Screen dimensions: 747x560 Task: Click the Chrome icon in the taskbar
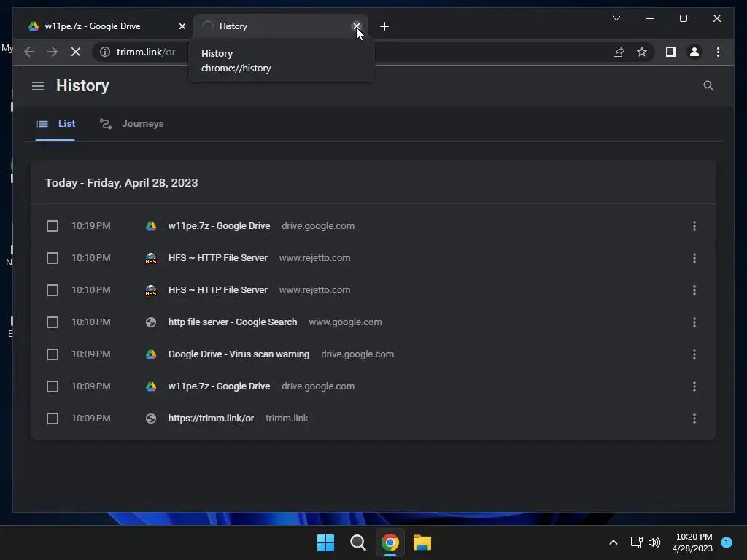390,542
